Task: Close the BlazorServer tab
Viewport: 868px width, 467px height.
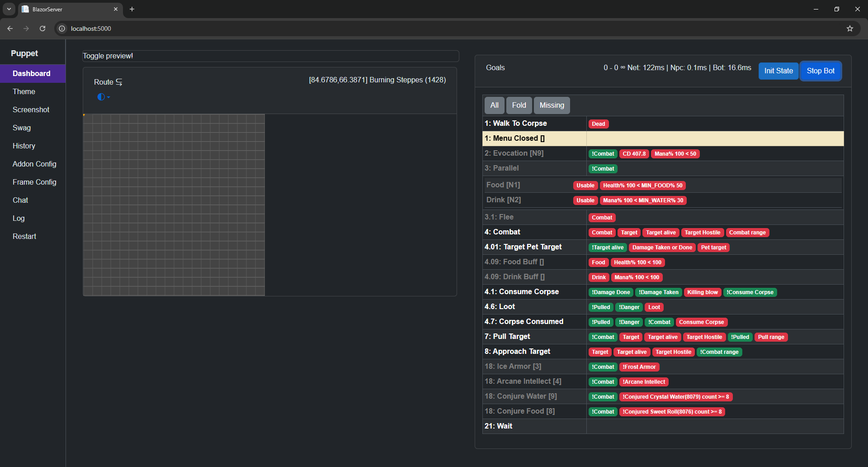Action: (116, 9)
